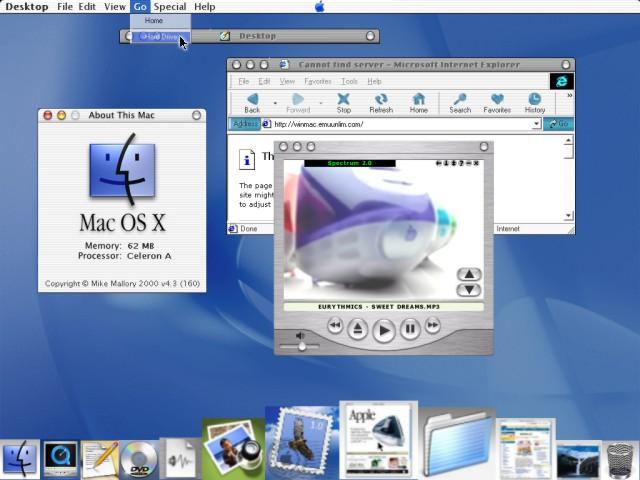Open Mail eagle stamp icon in dock
The width and height of the screenshot is (640, 480).
coord(301,442)
